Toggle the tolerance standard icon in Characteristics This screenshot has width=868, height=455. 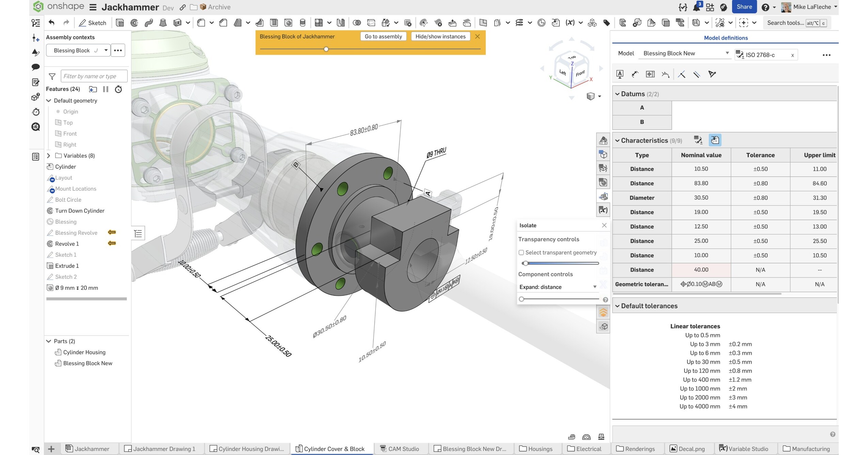tap(698, 140)
